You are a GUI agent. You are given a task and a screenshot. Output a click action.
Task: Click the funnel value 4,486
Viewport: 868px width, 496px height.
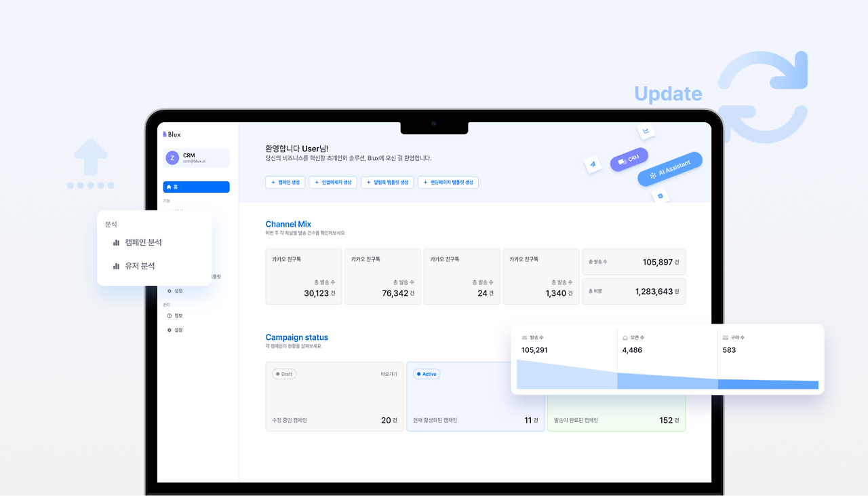point(632,350)
